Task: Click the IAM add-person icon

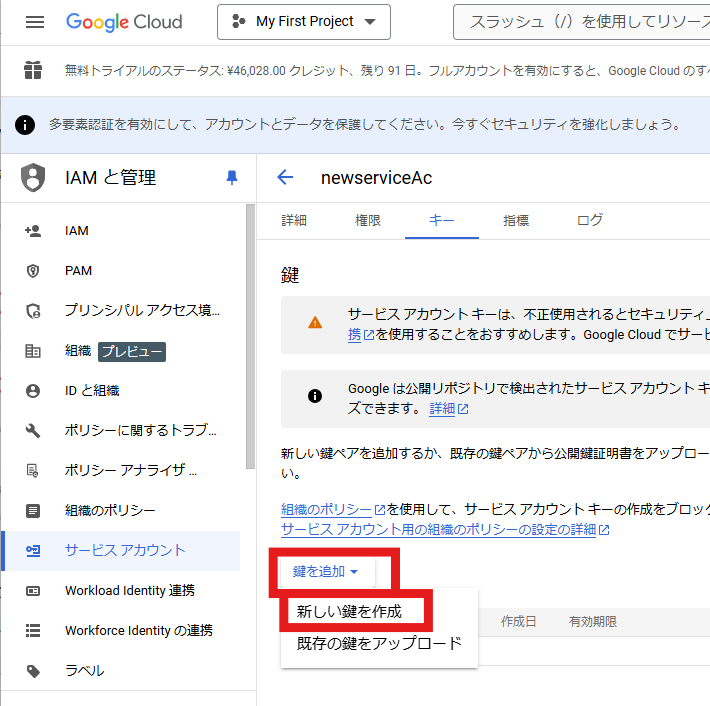Action: pos(33,231)
